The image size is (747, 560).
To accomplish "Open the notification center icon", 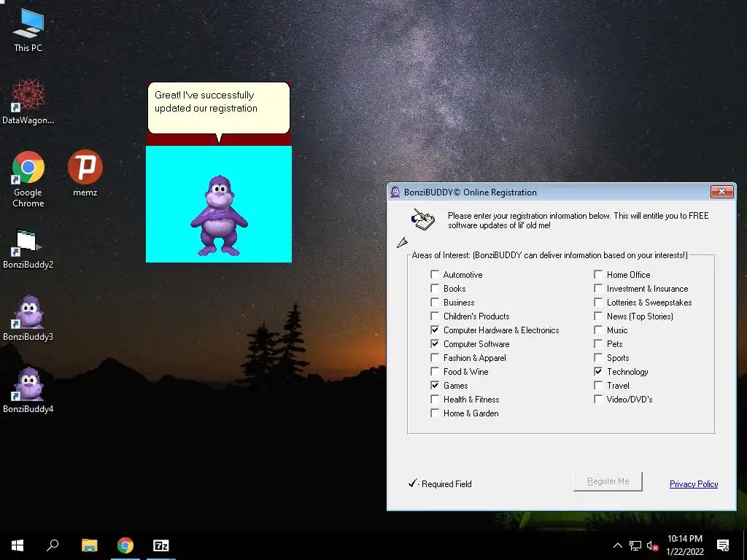I will pos(723,545).
